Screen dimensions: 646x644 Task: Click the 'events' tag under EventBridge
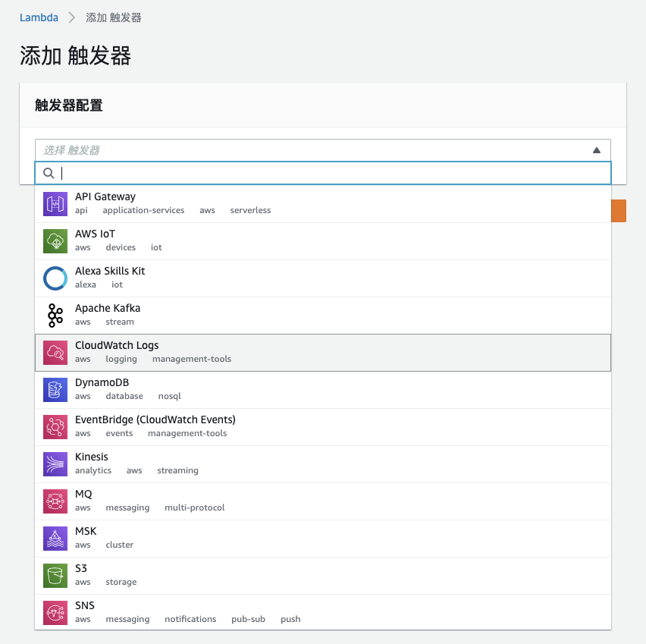click(119, 433)
